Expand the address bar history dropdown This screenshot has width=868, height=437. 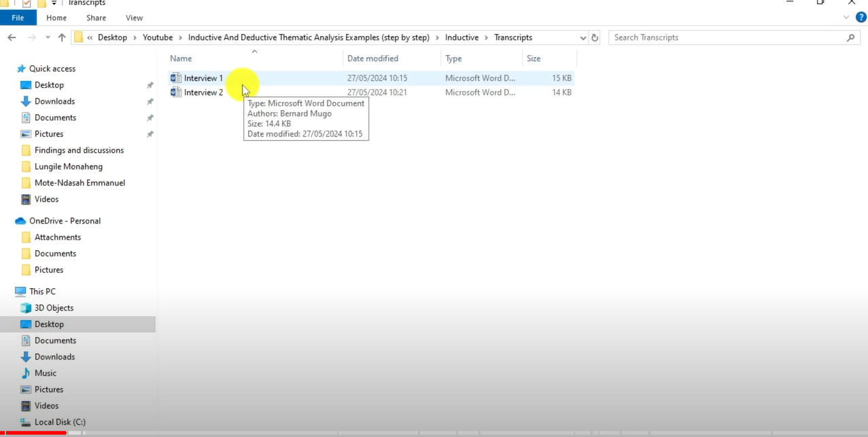[583, 37]
